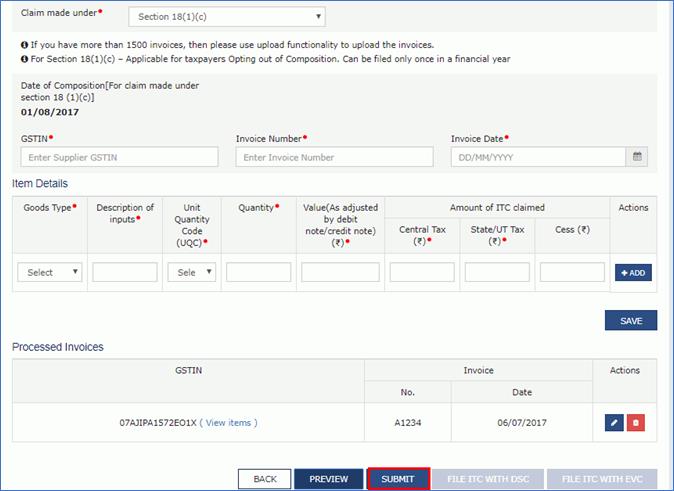
Task: Click the Invoice Date DD/MM/YYYY field
Action: click(x=538, y=157)
